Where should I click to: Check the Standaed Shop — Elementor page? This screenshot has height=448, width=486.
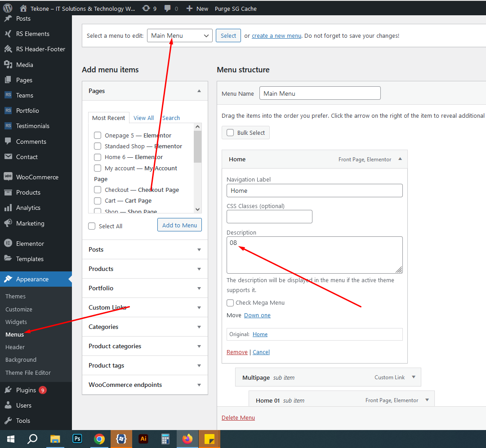tap(98, 146)
